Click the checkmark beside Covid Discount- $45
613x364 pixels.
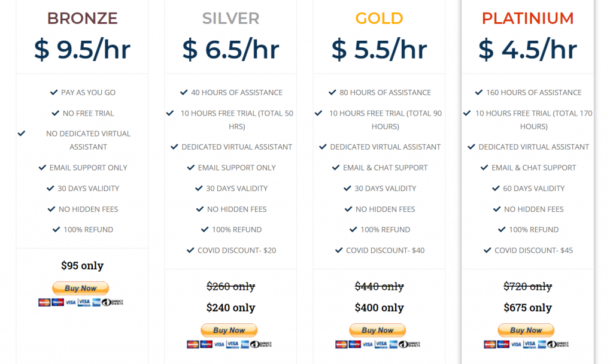[x=487, y=250]
